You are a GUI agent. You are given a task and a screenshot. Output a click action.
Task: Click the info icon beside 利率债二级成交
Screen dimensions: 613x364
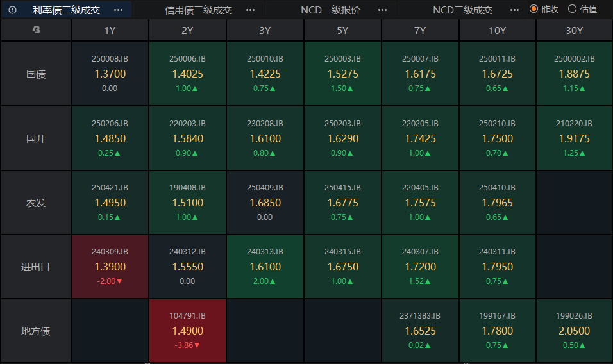click(13, 10)
